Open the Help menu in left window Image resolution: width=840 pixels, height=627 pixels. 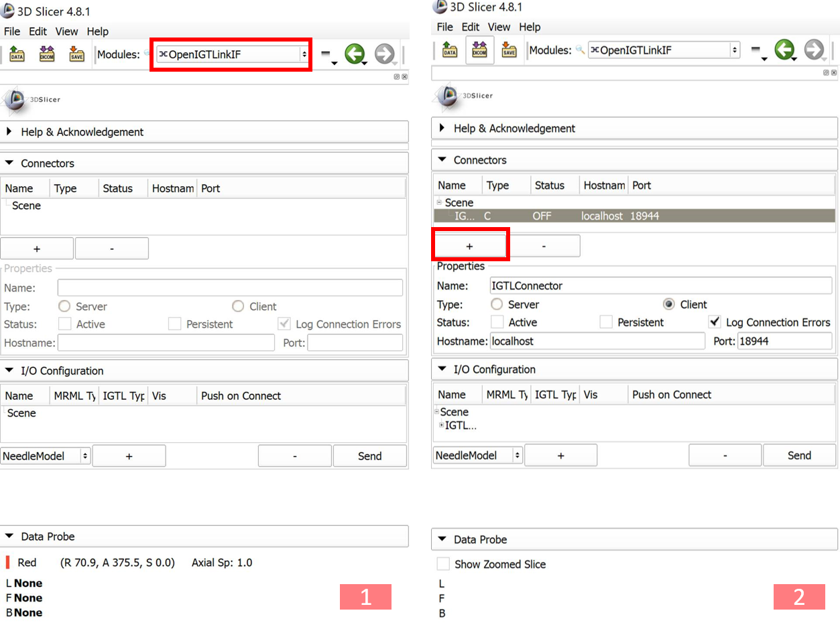click(x=98, y=31)
